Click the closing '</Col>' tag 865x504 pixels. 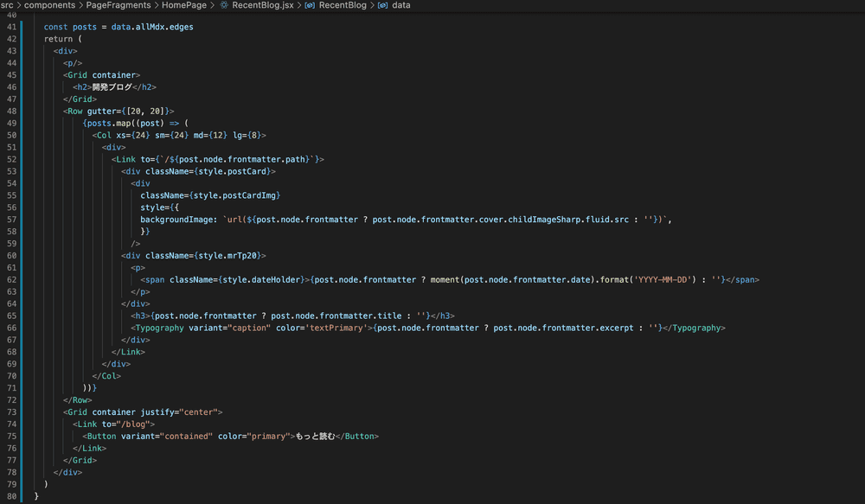click(106, 376)
